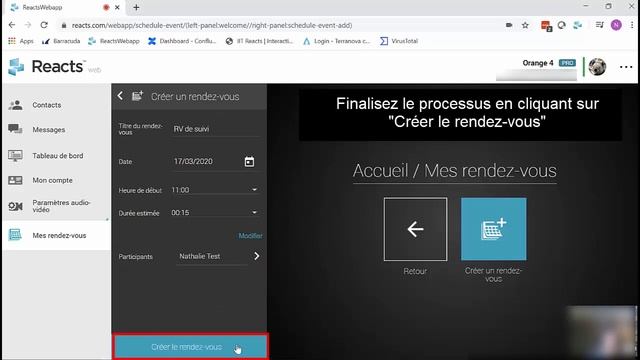Click the Créer le rendez-vous button
Screen dimensions: 640x360
tap(190, 347)
